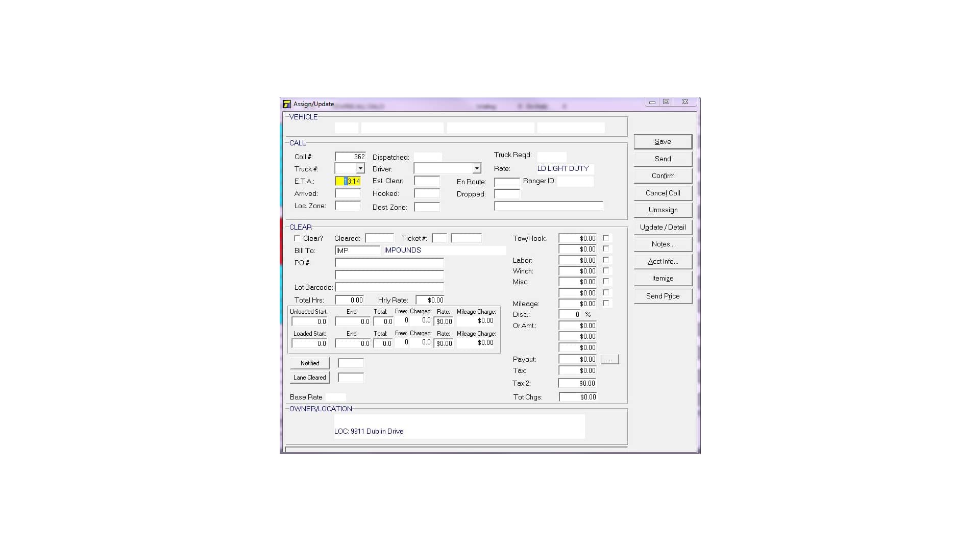Click the Unassign button
Image resolution: width=980 pixels, height=551 pixels.
click(663, 210)
